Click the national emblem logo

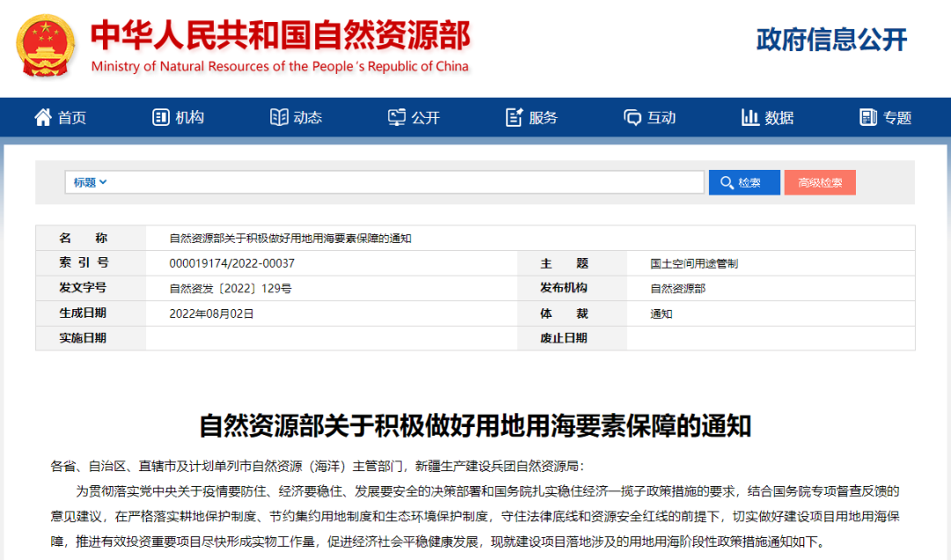[x=46, y=46]
